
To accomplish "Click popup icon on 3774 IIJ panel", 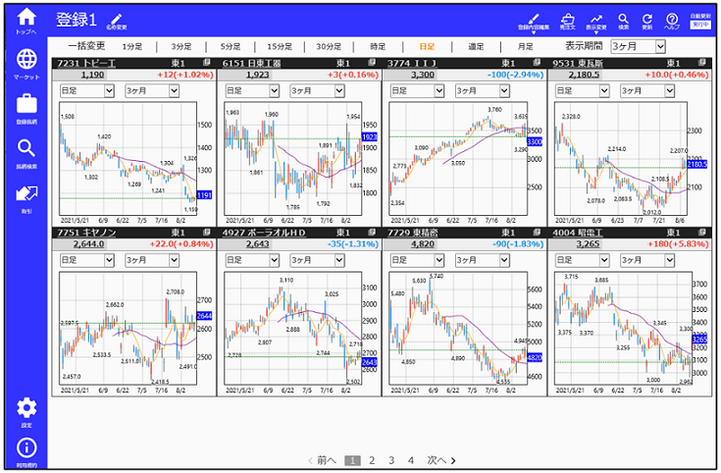I will coord(537,63).
